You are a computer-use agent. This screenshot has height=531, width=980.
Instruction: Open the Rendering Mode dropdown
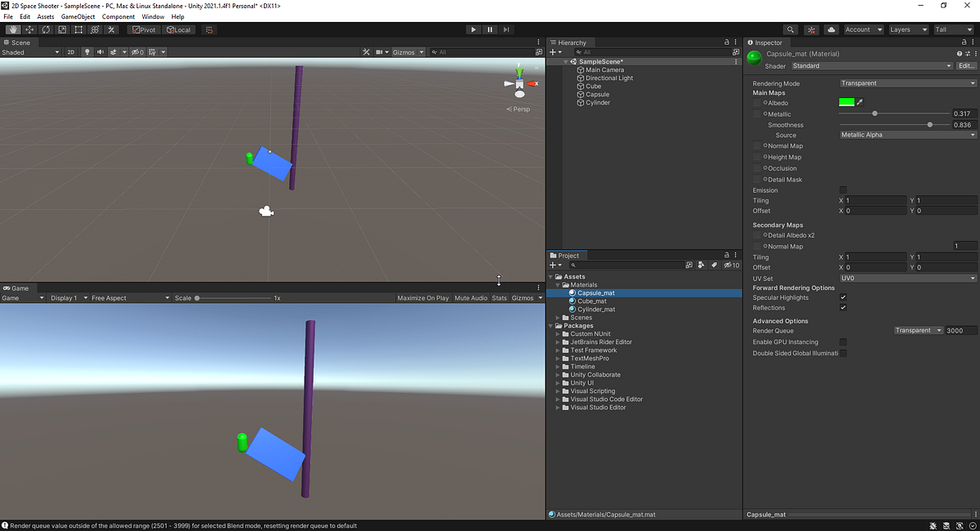click(x=906, y=83)
